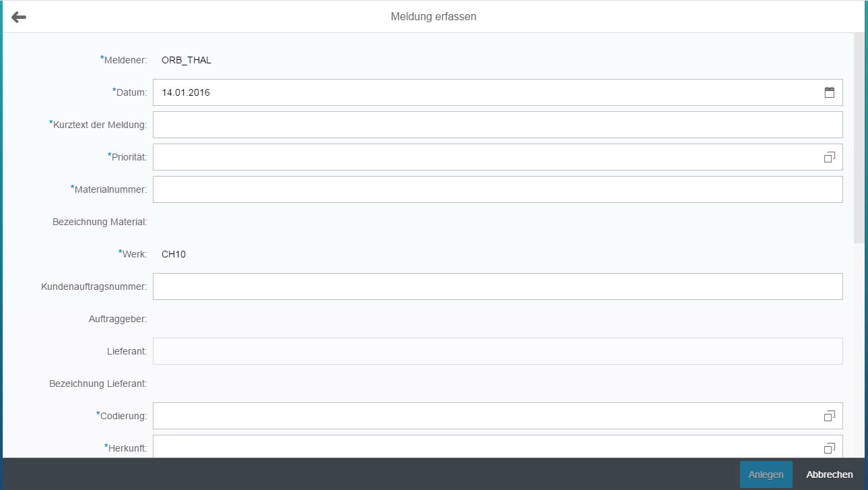Focus the Materialnummer input field

498,189
